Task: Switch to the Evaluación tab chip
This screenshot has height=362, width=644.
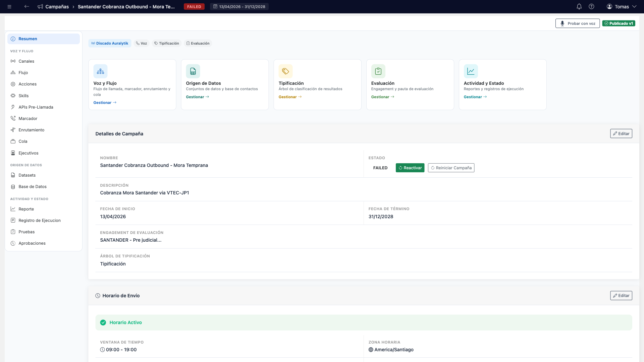Action: click(x=198, y=43)
